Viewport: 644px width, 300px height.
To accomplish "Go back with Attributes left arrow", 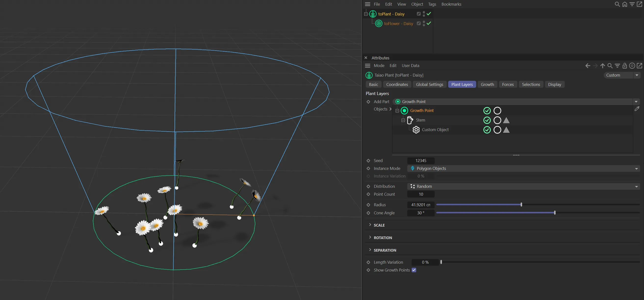I will point(588,66).
